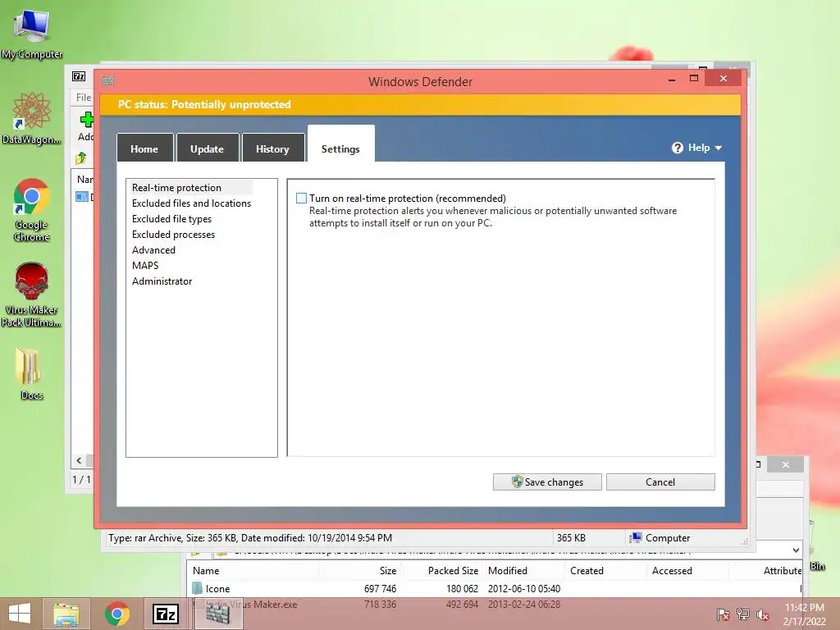Click the Help question mark icon
The image size is (840, 630).
click(x=678, y=148)
